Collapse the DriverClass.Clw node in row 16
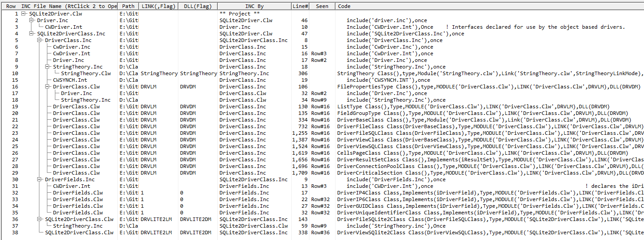Screen dimensions: 644x240 pyautogui.click(x=47, y=87)
